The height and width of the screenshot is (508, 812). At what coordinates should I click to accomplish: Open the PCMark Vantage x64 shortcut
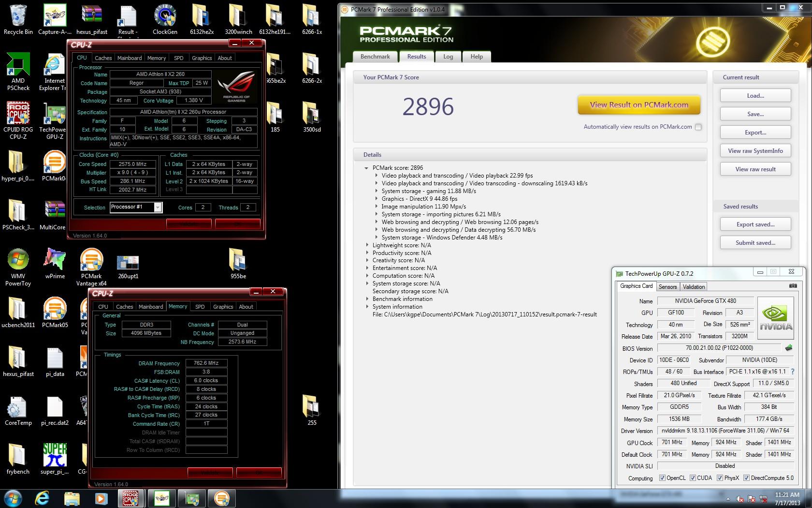coord(91,267)
